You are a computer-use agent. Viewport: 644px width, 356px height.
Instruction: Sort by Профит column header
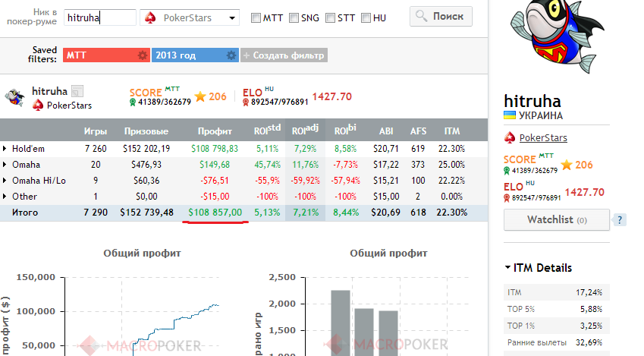(x=215, y=131)
